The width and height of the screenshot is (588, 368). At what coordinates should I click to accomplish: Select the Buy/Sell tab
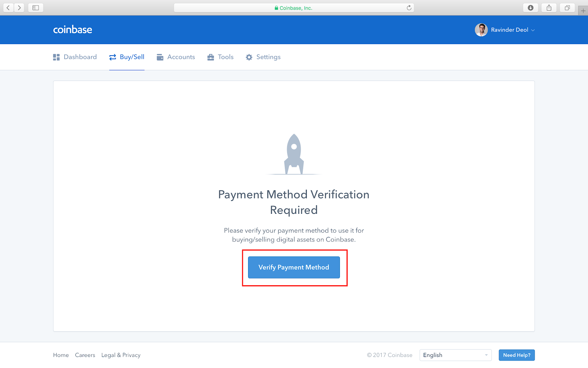click(127, 57)
